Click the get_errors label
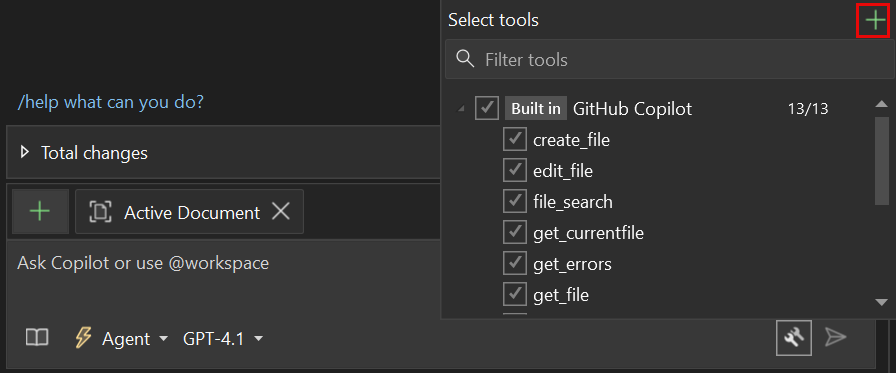This screenshot has width=896, height=373. tap(572, 264)
